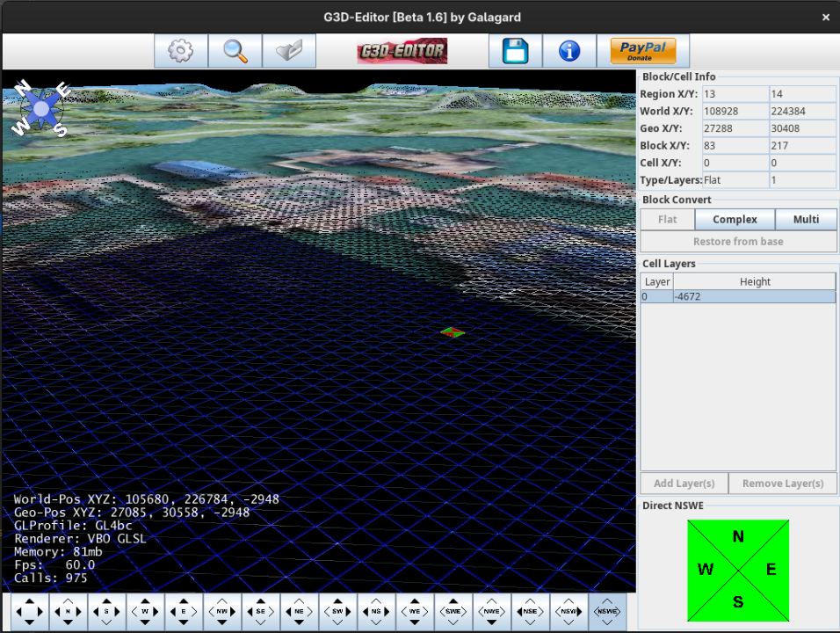Open a map using the folder icon
Image resolution: width=840 pixels, height=633 pixels.
(289, 50)
